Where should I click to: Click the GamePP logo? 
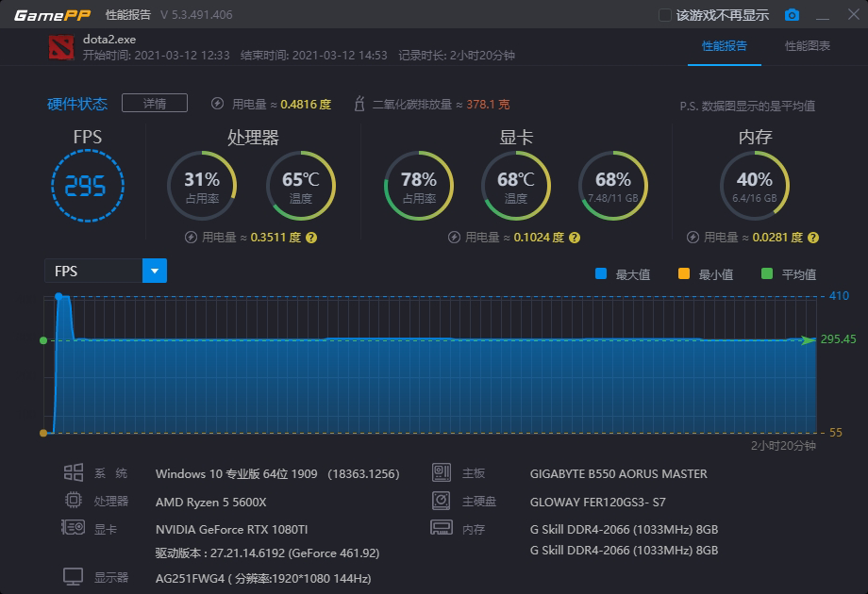point(52,15)
